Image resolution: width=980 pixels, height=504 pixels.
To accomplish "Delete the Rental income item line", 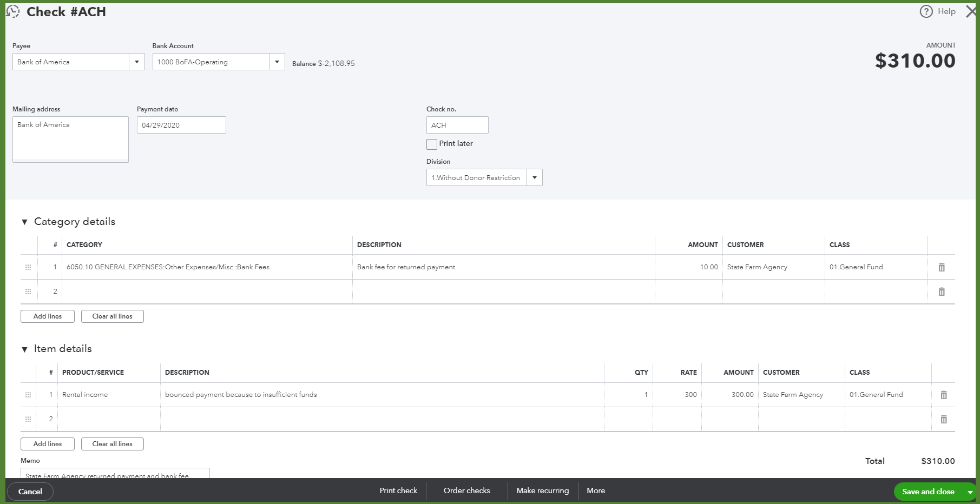I will pos(944,395).
